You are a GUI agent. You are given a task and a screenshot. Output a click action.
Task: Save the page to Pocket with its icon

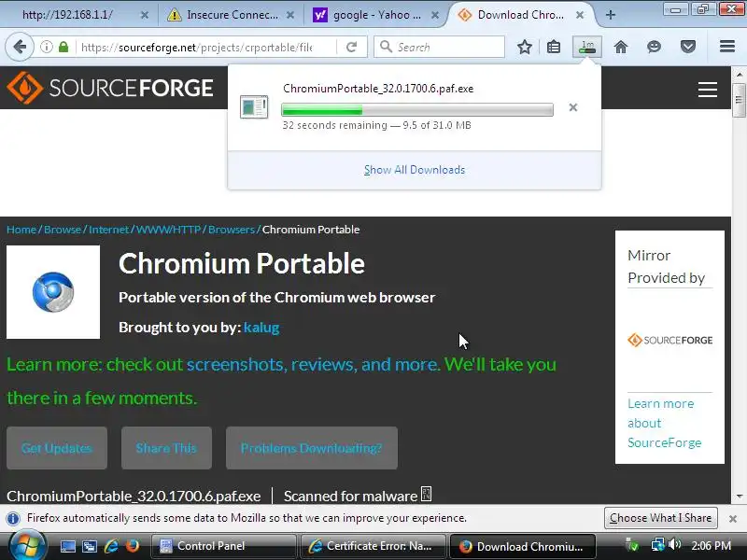click(688, 47)
